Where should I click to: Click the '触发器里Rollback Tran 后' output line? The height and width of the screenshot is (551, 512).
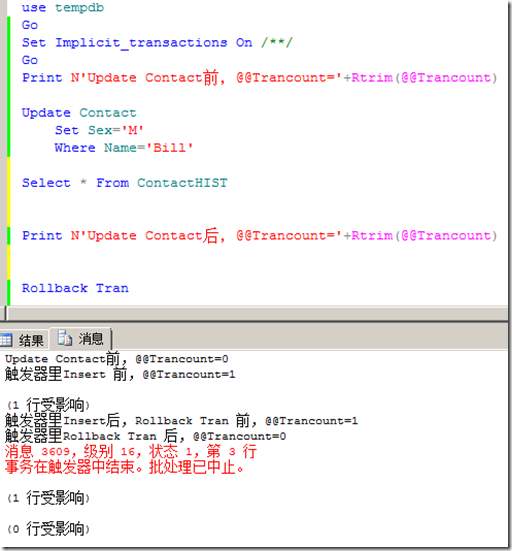pos(145,436)
